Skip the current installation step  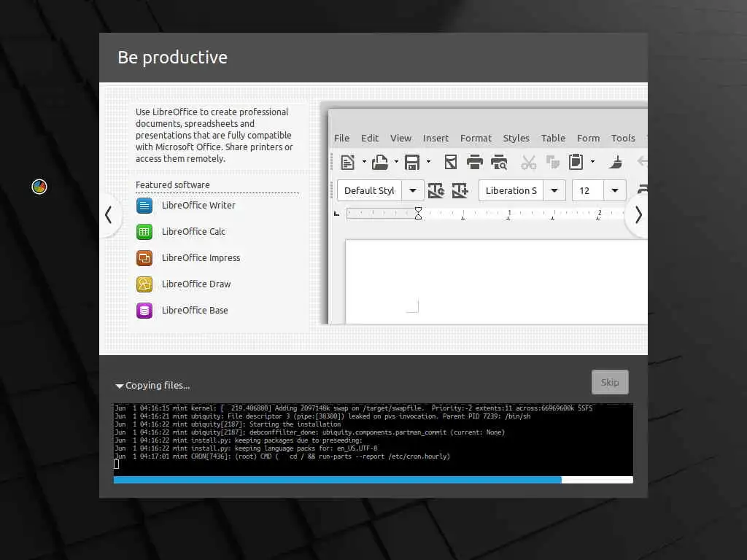click(610, 382)
